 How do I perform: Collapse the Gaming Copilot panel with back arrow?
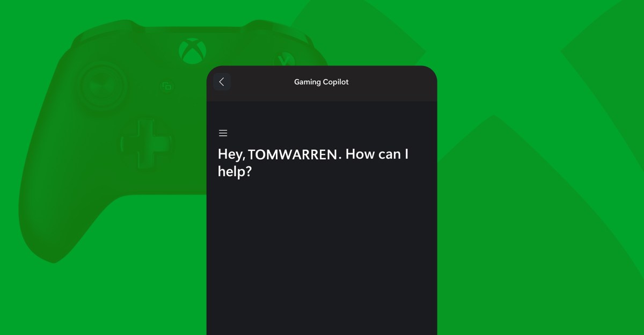coord(222,82)
